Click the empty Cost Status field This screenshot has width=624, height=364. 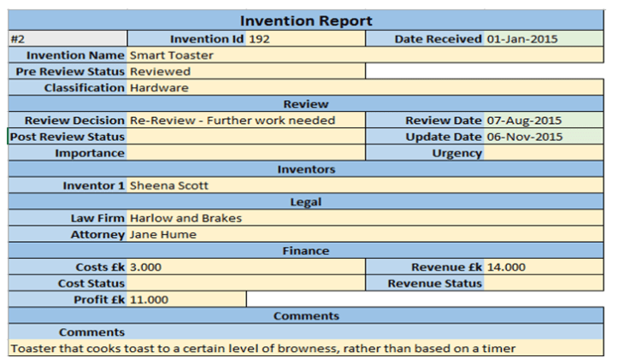(x=245, y=283)
